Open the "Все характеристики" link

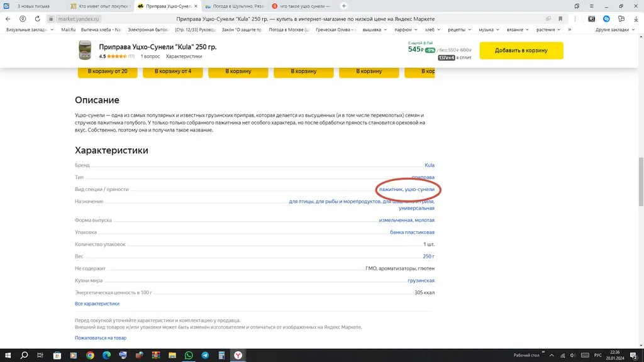click(x=97, y=304)
